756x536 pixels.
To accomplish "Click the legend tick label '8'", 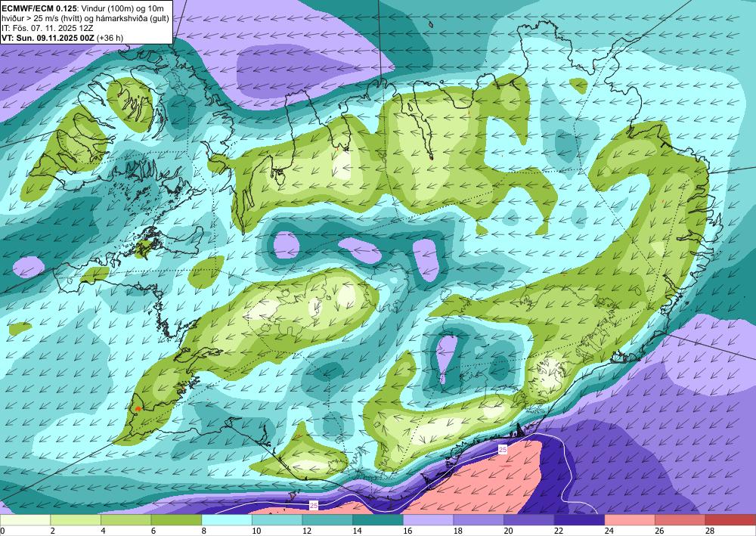I will [x=204, y=531].
